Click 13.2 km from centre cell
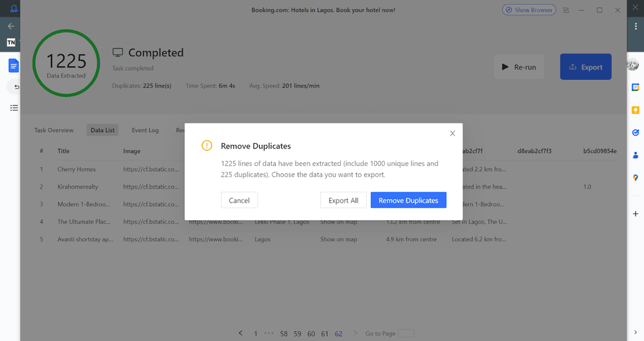The width and height of the screenshot is (644, 341). [413, 221]
